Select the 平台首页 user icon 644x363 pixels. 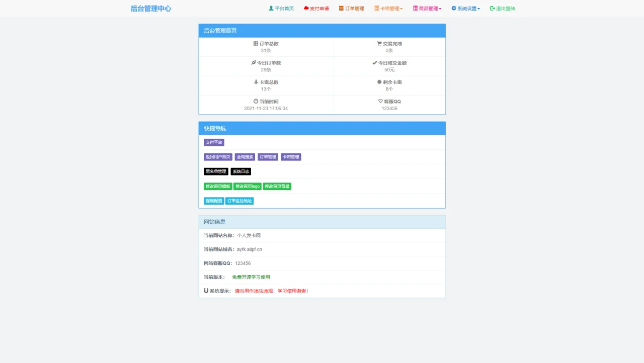point(270,8)
